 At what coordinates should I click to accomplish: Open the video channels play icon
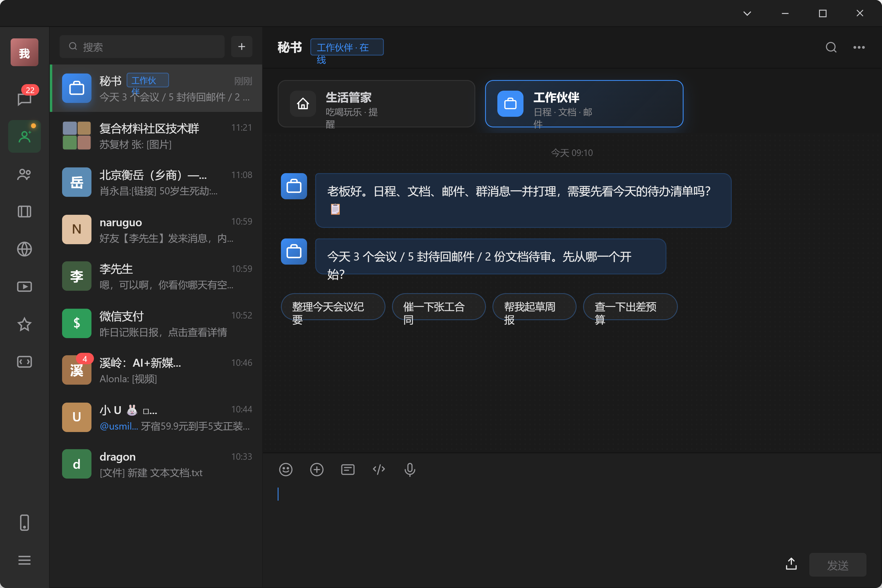pos(24,286)
